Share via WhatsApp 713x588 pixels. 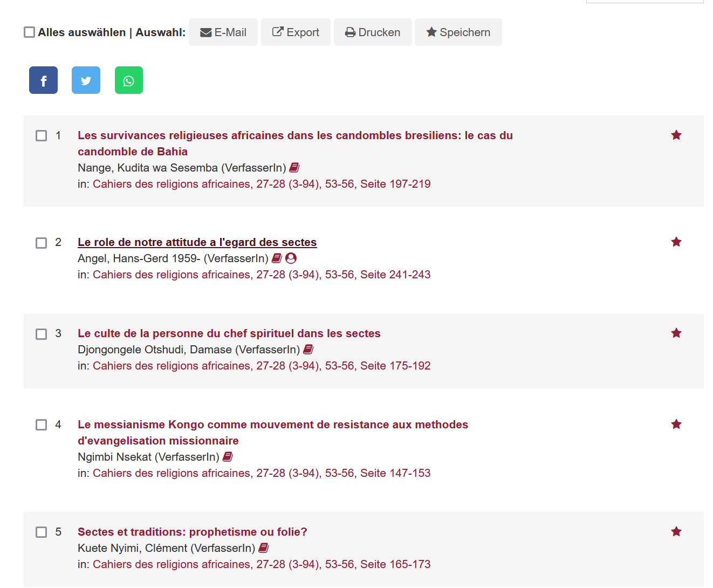coord(129,80)
